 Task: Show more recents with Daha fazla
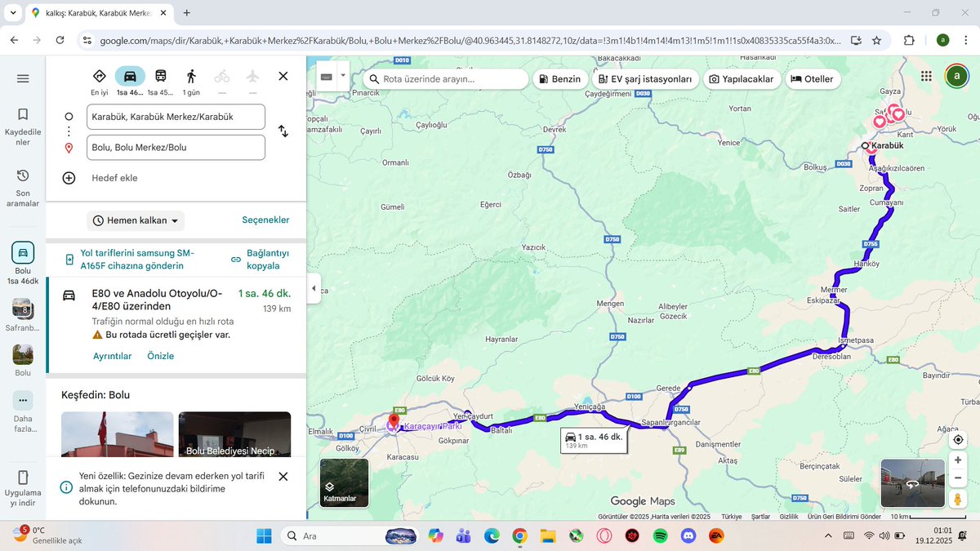[23, 412]
